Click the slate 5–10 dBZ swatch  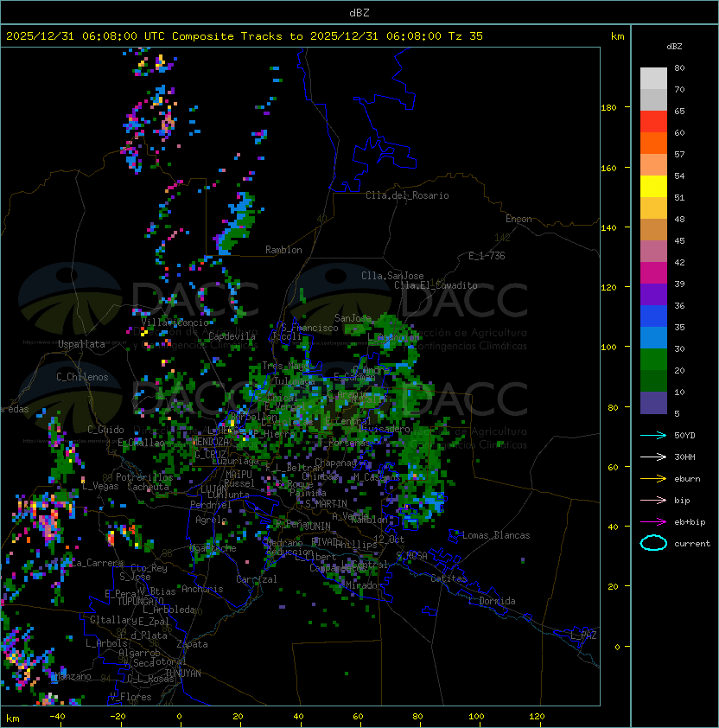(x=653, y=403)
